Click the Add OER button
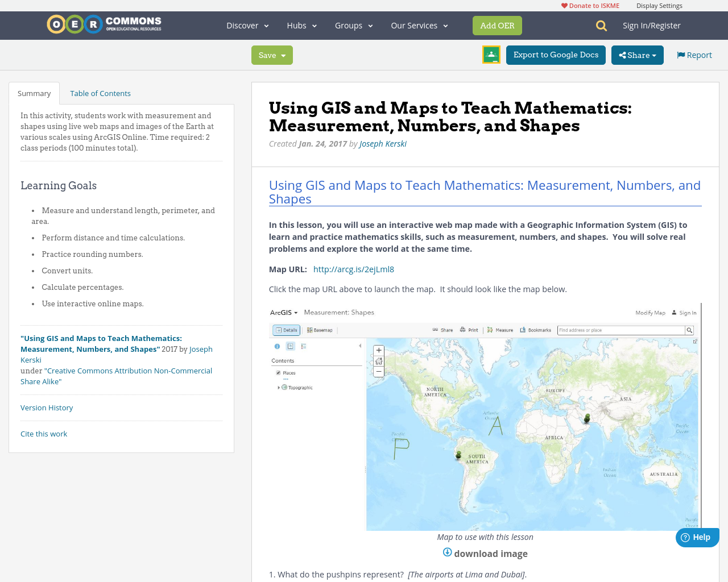728x582 pixels. click(x=497, y=25)
